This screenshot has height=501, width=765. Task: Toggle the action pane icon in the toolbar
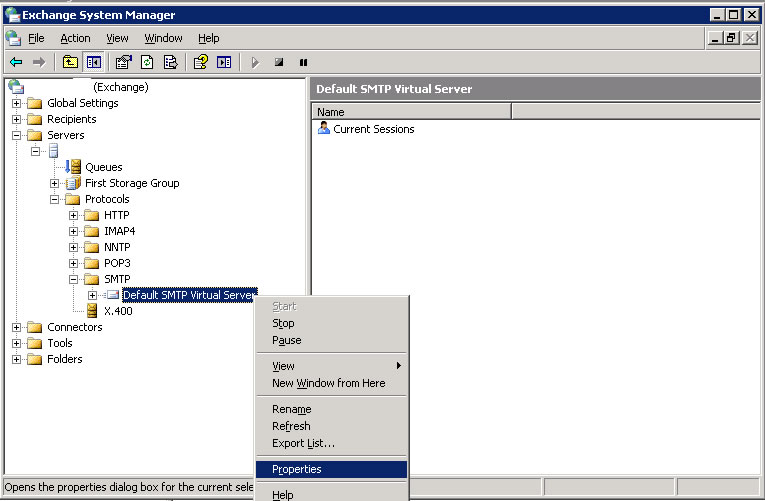(224, 62)
